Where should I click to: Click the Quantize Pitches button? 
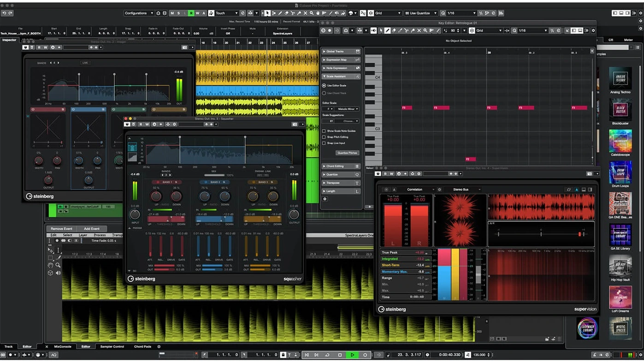tap(347, 153)
